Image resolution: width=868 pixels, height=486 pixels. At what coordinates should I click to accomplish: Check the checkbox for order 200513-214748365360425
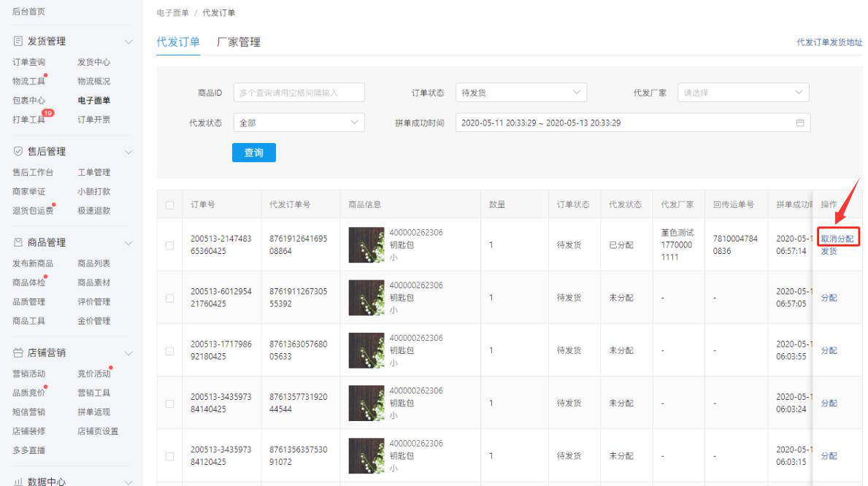coord(169,244)
